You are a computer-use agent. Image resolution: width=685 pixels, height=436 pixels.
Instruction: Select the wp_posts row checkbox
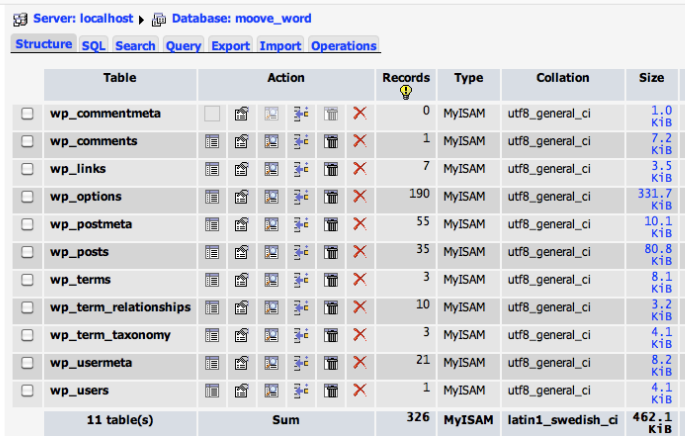pos(27,252)
